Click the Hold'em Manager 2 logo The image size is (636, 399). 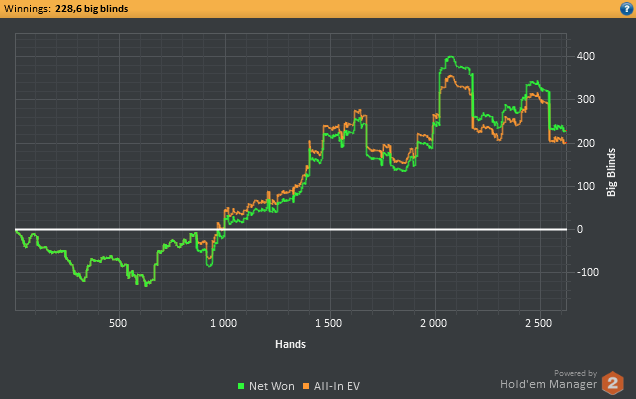[x=612, y=382]
